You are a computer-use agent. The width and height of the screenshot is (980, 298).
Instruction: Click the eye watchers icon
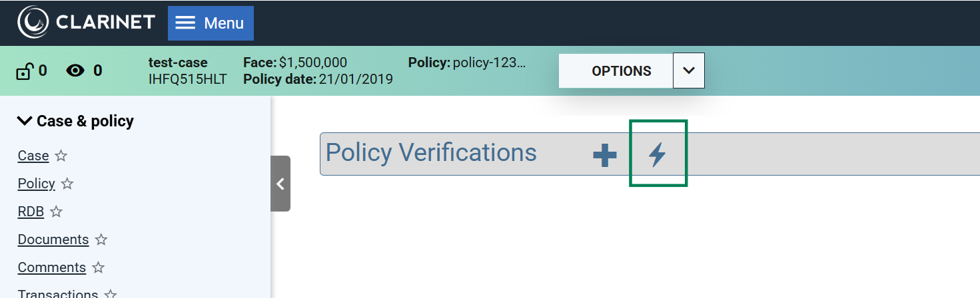75,71
